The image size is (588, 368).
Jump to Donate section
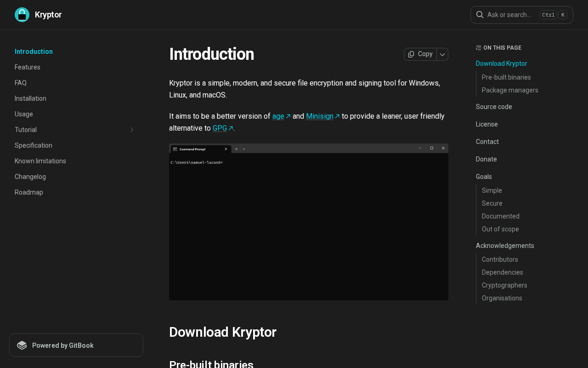click(486, 159)
